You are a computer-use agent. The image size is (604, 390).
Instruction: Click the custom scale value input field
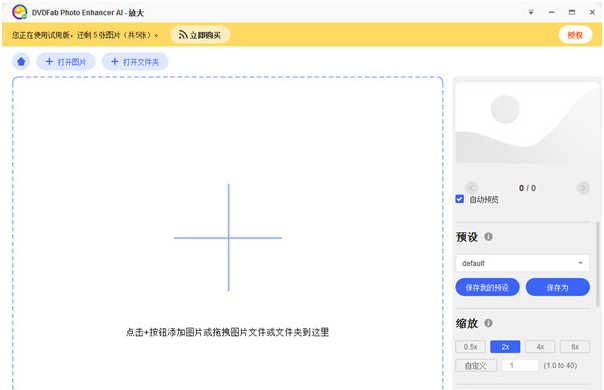click(x=520, y=365)
